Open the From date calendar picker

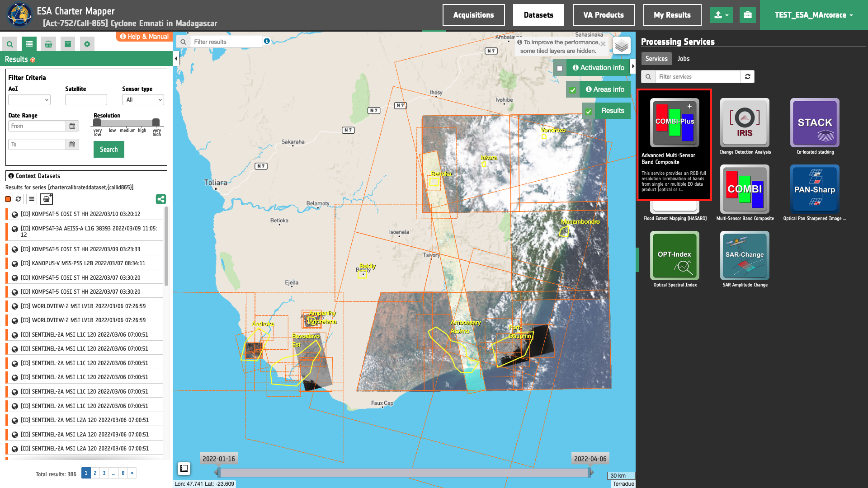72,126
